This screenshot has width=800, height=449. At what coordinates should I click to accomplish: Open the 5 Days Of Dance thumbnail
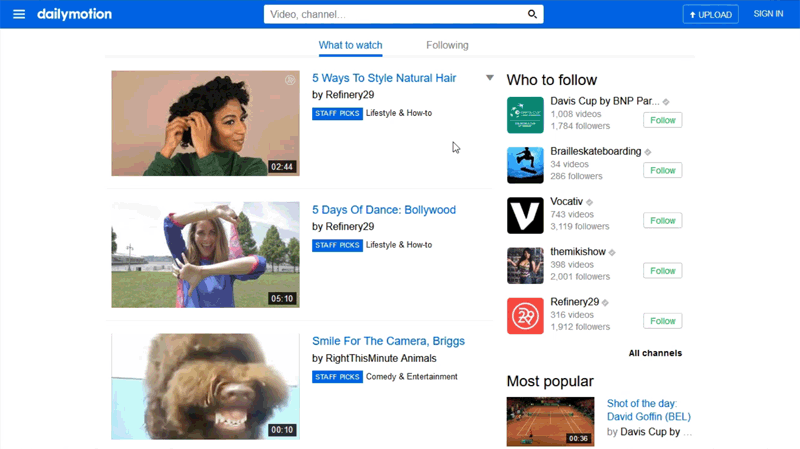[x=205, y=254]
